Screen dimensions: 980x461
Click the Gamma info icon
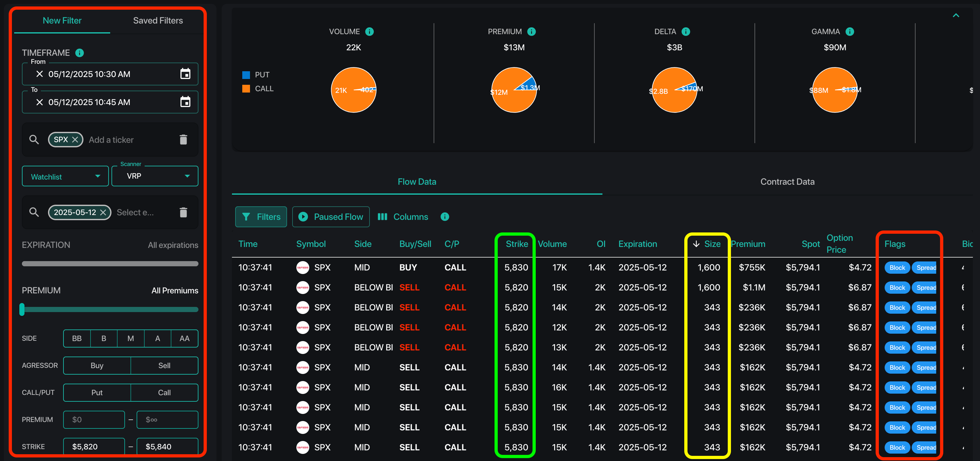click(x=850, y=32)
